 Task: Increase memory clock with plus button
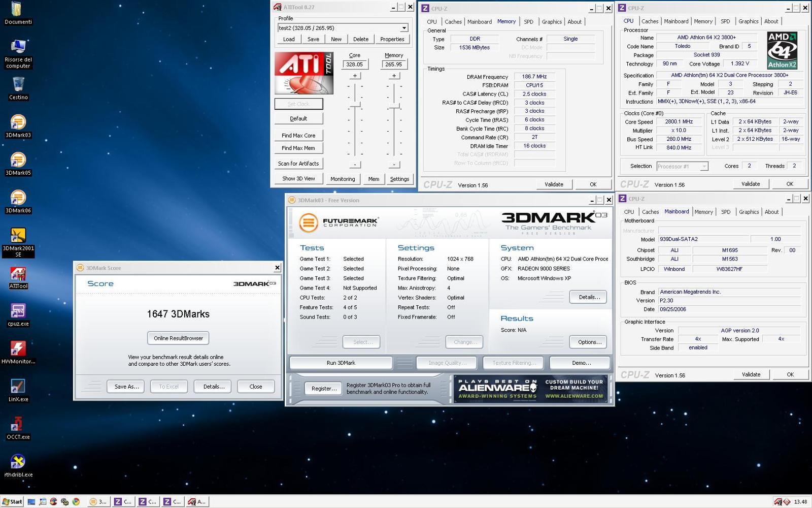pyautogui.click(x=394, y=76)
